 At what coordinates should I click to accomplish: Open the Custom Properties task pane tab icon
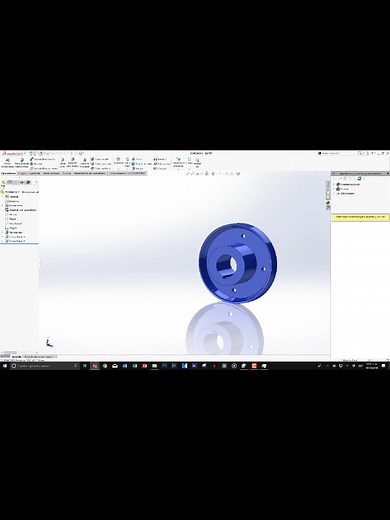pos(328,208)
